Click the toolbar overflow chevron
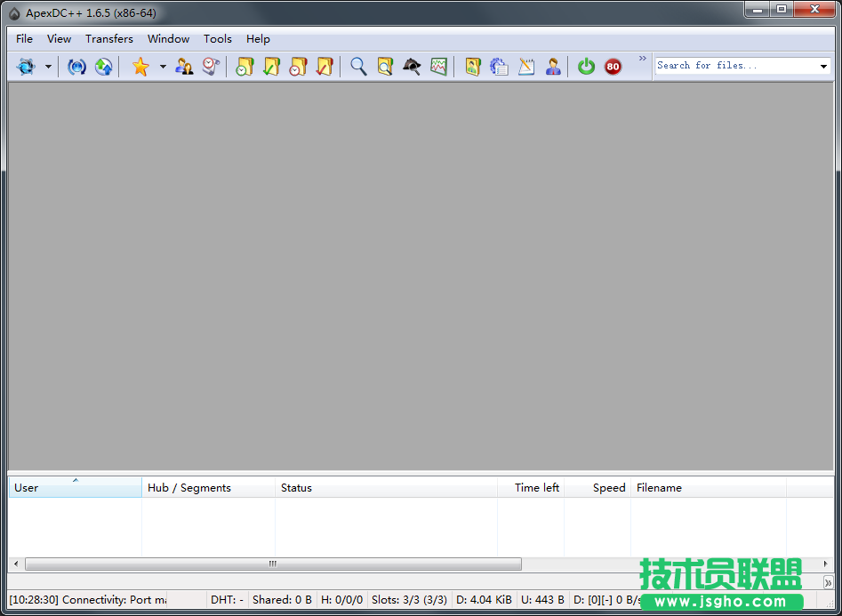Screen dimensions: 842x616 pos(642,60)
